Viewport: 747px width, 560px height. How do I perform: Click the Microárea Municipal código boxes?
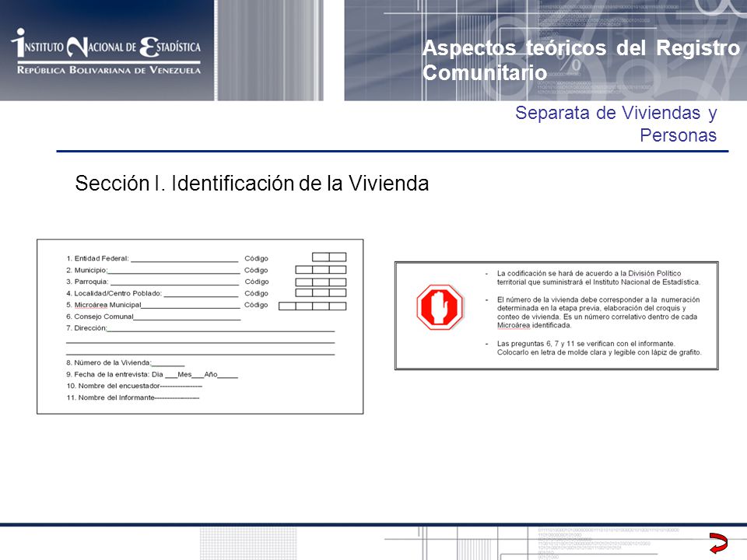point(313,306)
